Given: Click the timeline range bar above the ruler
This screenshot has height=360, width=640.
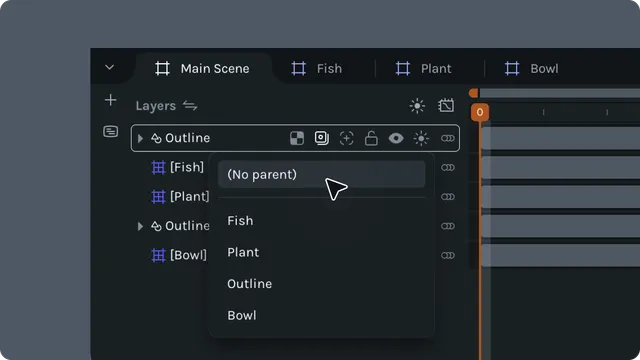Looking at the screenshot, I should [559, 93].
